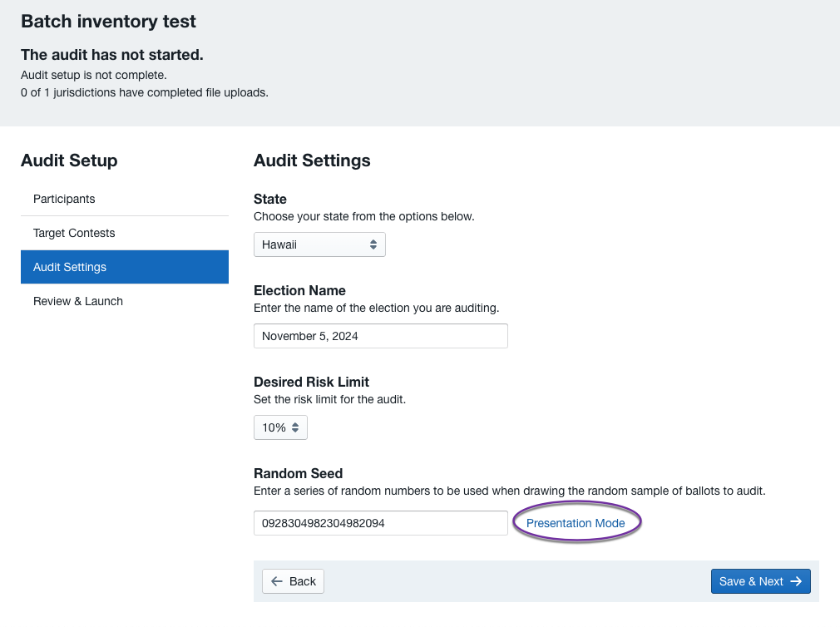Open the Presentation Mode link

pos(576,523)
